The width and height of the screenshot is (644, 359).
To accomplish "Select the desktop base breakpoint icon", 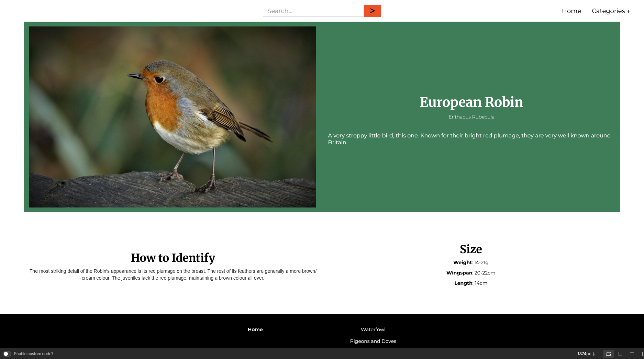I will tap(609, 354).
